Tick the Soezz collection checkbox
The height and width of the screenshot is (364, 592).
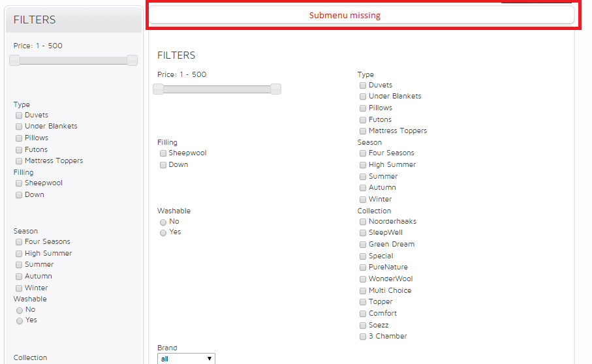[x=363, y=325]
